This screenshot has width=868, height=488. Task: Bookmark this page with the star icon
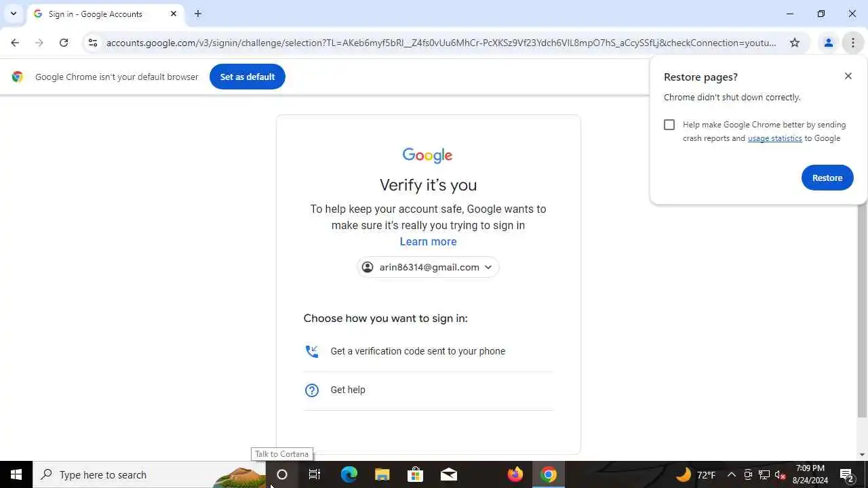click(x=795, y=43)
